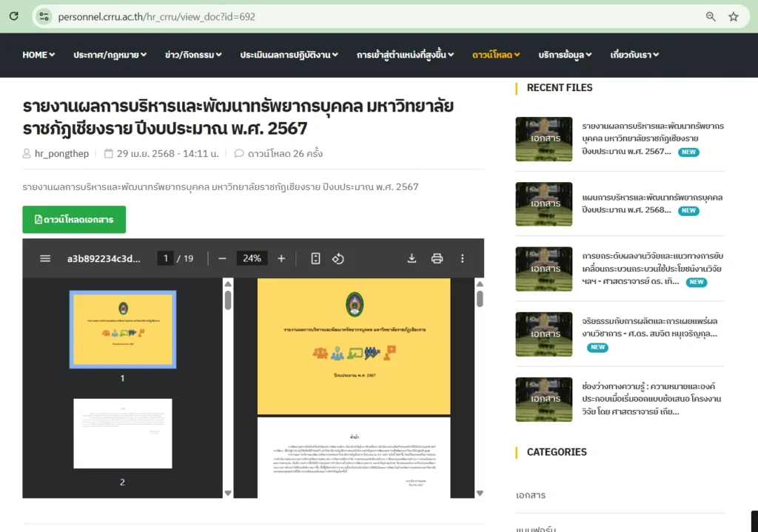Open ประเมินผลการปฏิบัติงาน dropdown menu

(289, 55)
